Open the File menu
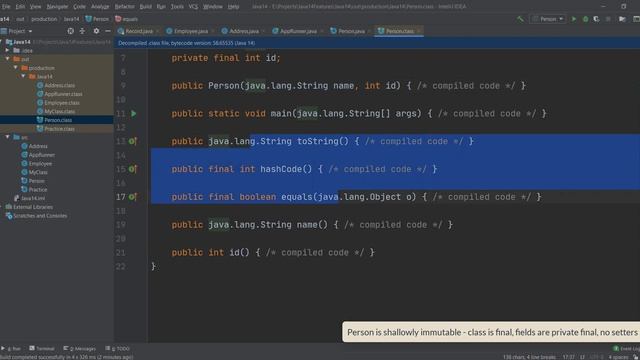Image resolution: width=640 pixels, height=360 pixels. point(6,7)
